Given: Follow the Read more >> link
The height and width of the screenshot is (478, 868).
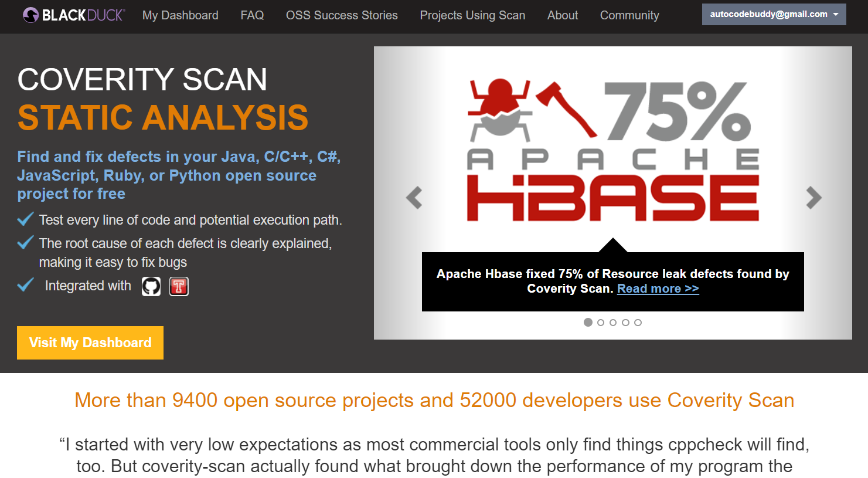Looking at the screenshot, I should [x=658, y=289].
